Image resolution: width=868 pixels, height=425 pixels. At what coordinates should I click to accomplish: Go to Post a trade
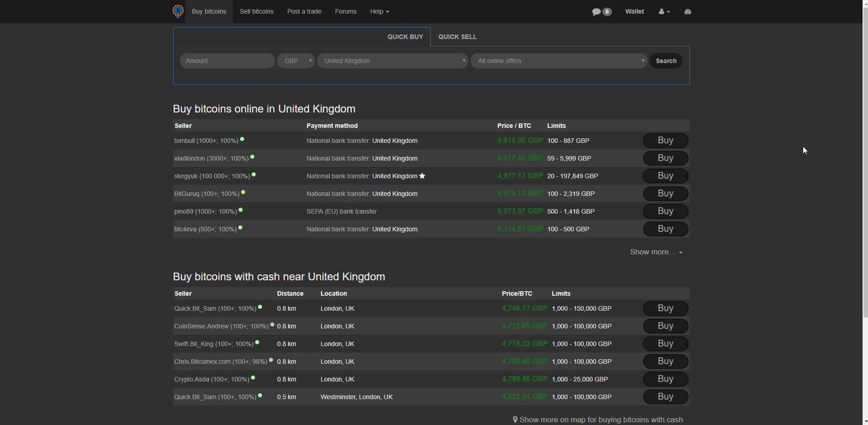[x=304, y=11]
